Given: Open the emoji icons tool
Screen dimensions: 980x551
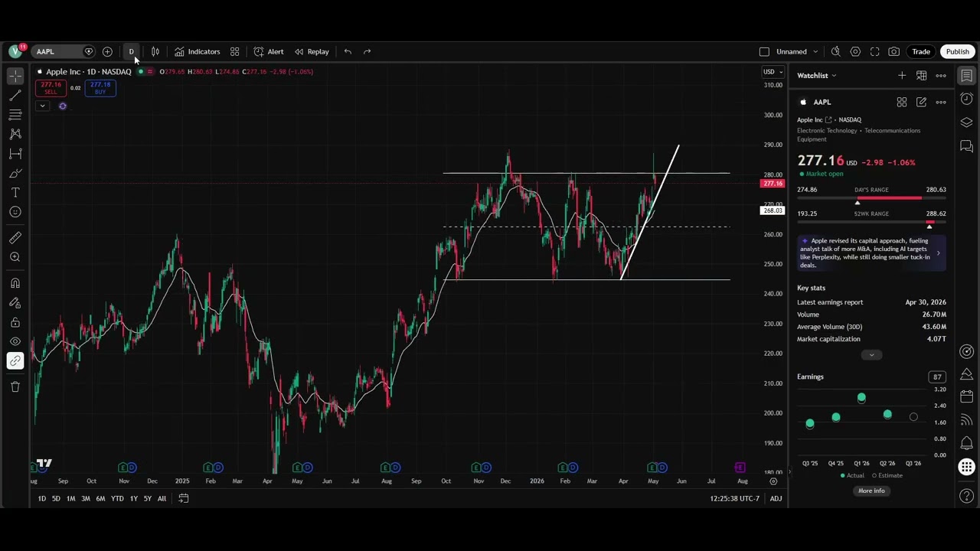Looking at the screenshot, I should pyautogui.click(x=15, y=212).
